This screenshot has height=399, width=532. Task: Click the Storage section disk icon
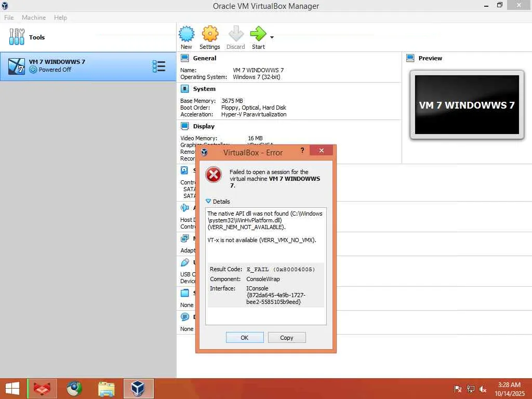click(184, 170)
